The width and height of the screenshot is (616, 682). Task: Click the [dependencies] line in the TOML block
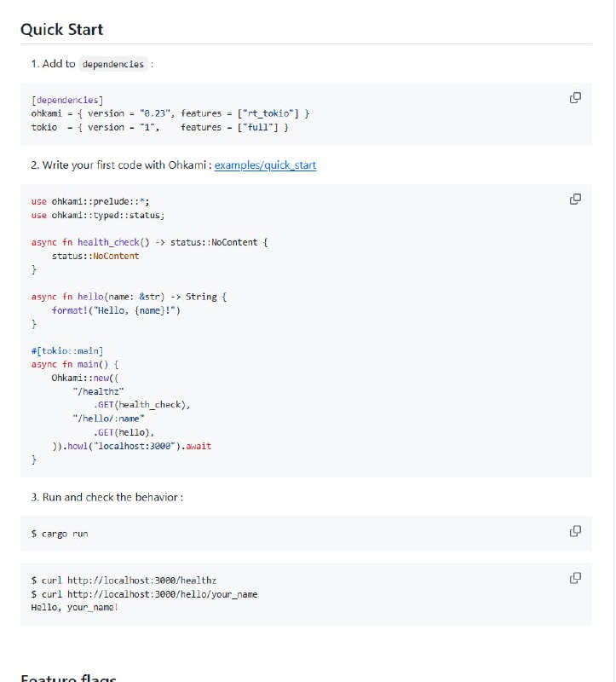67,100
